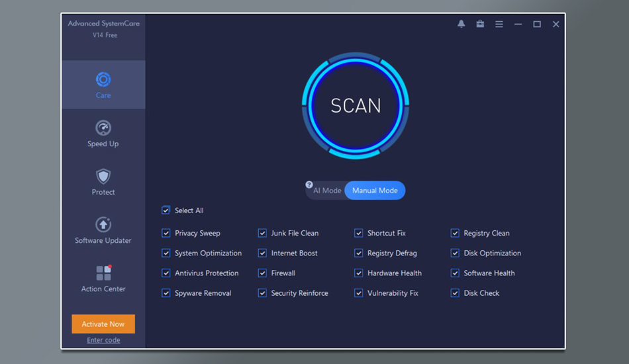The height and width of the screenshot is (364, 629).
Task: Switch to AI Mode
Action: 327,191
